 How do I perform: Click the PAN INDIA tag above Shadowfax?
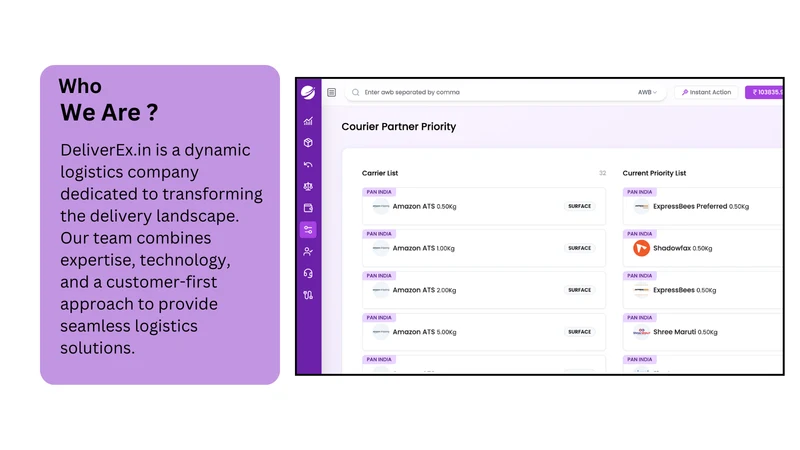pos(640,234)
